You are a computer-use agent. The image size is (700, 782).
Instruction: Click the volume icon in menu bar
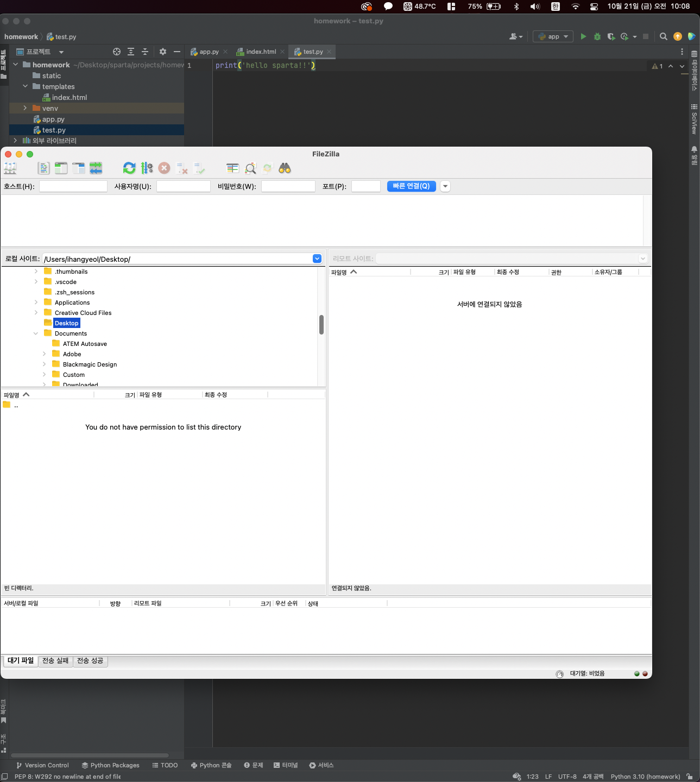pos(535,7)
